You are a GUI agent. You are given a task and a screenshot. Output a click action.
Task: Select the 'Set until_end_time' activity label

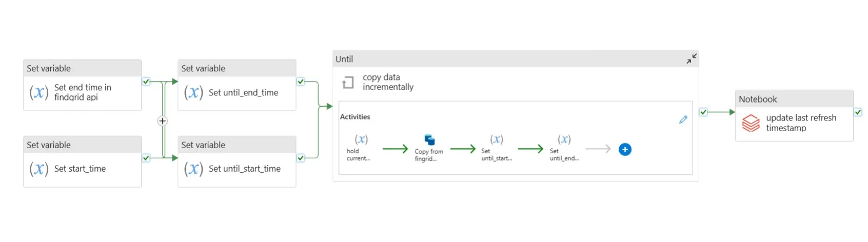[x=244, y=92]
